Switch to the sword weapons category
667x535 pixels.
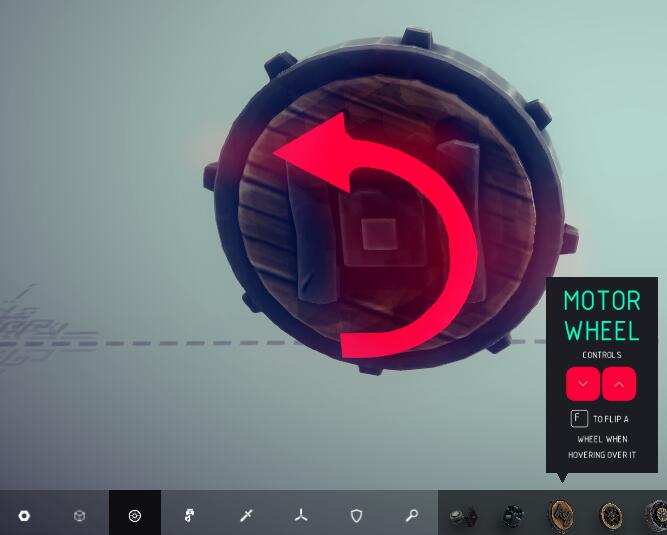pyautogui.click(x=246, y=516)
